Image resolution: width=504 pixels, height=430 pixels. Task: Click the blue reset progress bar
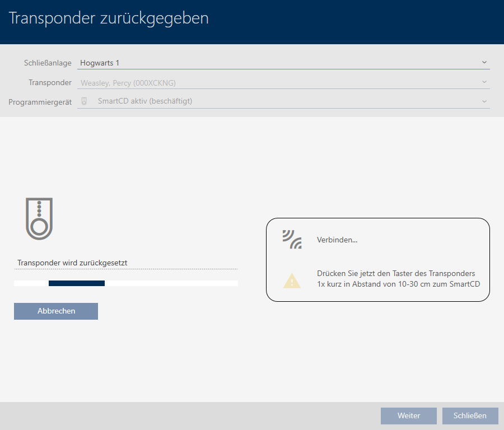click(x=77, y=283)
